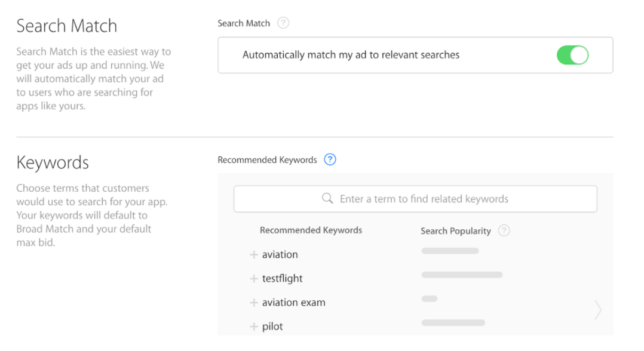The image size is (644, 351).
Task: Click the testflight search popularity bar
Action: (x=462, y=275)
